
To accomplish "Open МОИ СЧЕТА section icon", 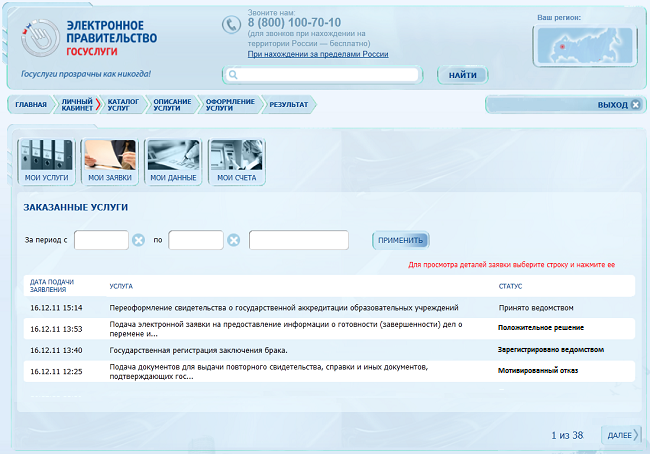I will pyautogui.click(x=237, y=161).
